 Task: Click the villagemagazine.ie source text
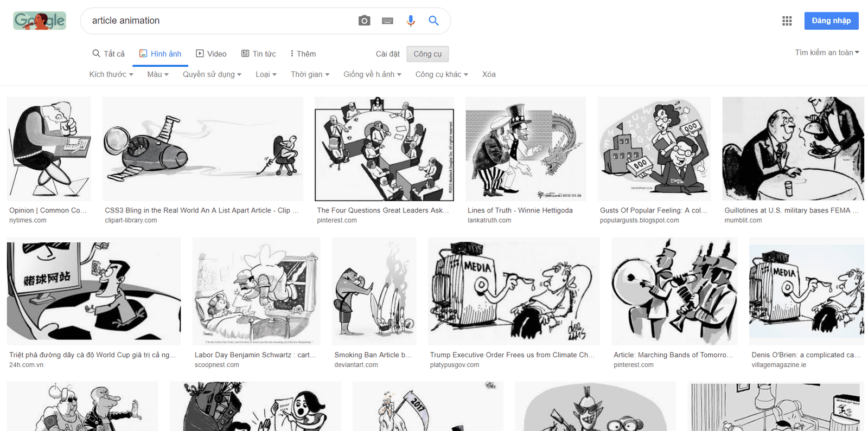pos(779,365)
